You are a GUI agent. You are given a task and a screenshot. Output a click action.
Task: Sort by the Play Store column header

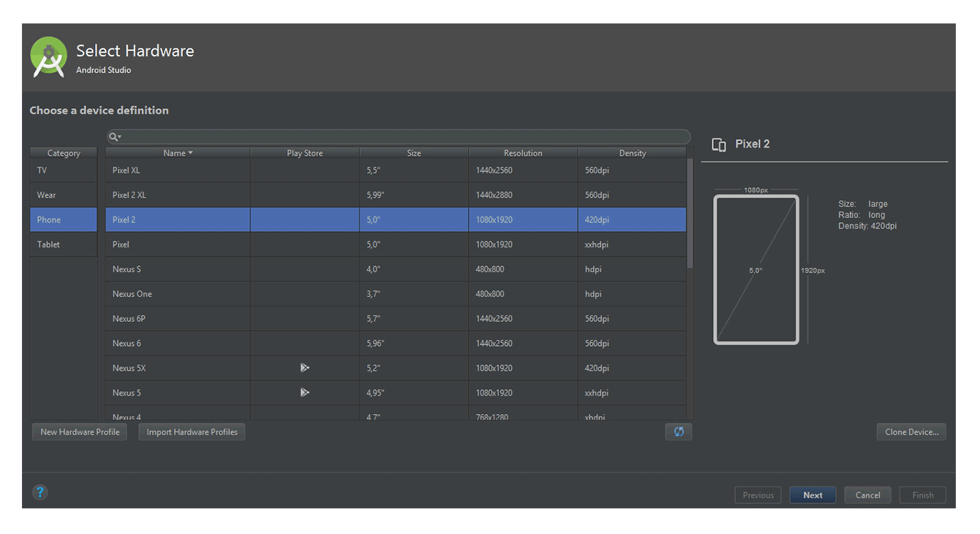[x=305, y=153]
